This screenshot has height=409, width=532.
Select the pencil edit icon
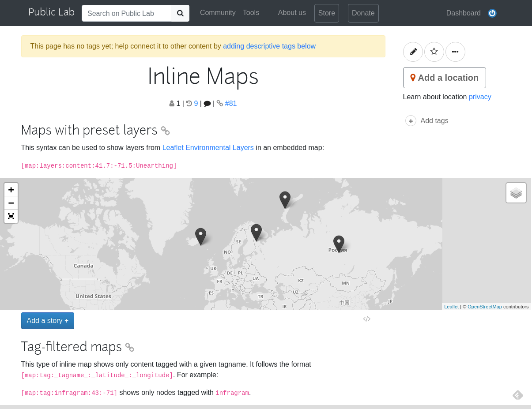click(x=413, y=52)
